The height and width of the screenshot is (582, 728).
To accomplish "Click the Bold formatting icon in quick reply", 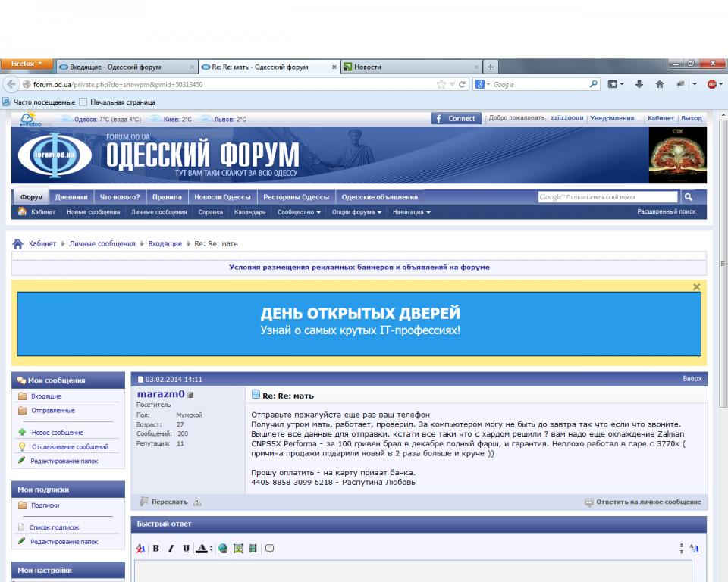I will pyautogui.click(x=156, y=549).
